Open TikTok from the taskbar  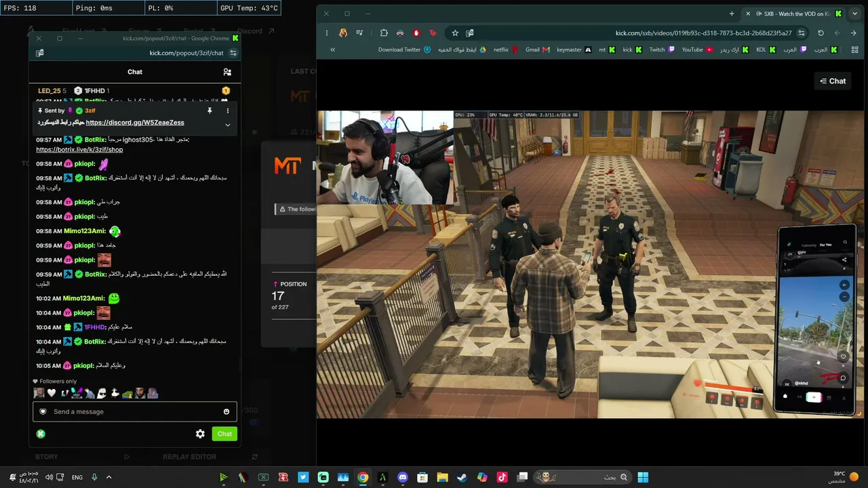tap(502, 477)
